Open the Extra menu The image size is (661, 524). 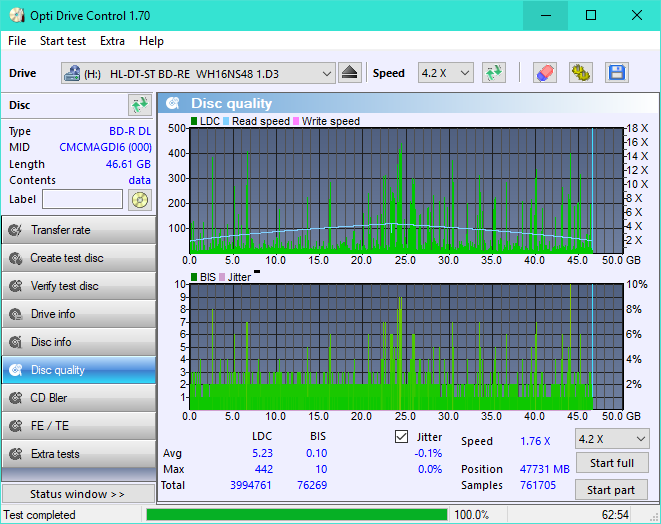112,41
